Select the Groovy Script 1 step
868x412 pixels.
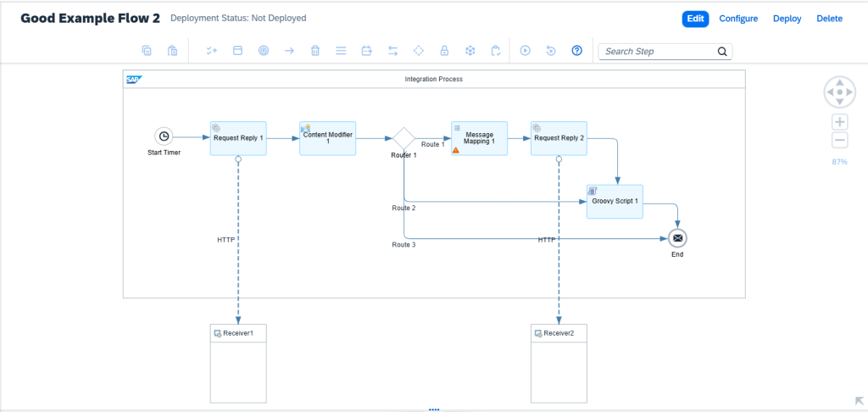point(615,202)
